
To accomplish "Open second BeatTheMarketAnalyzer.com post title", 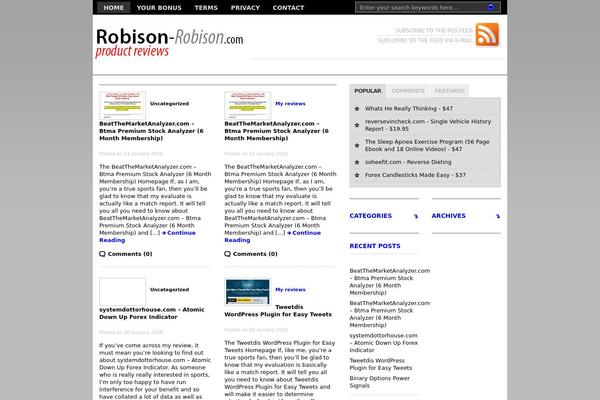I will tap(277, 131).
